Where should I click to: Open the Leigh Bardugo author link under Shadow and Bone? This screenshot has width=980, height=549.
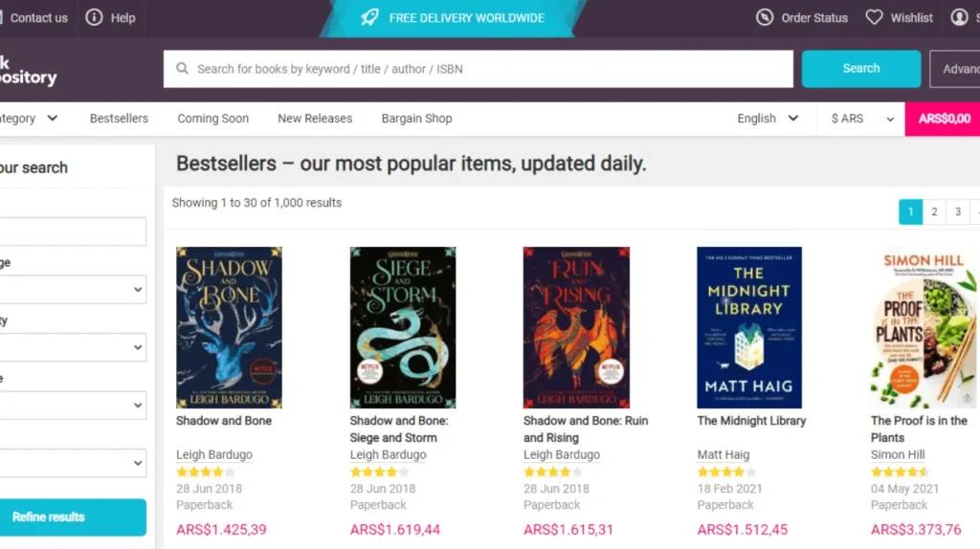(x=214, y=454)
